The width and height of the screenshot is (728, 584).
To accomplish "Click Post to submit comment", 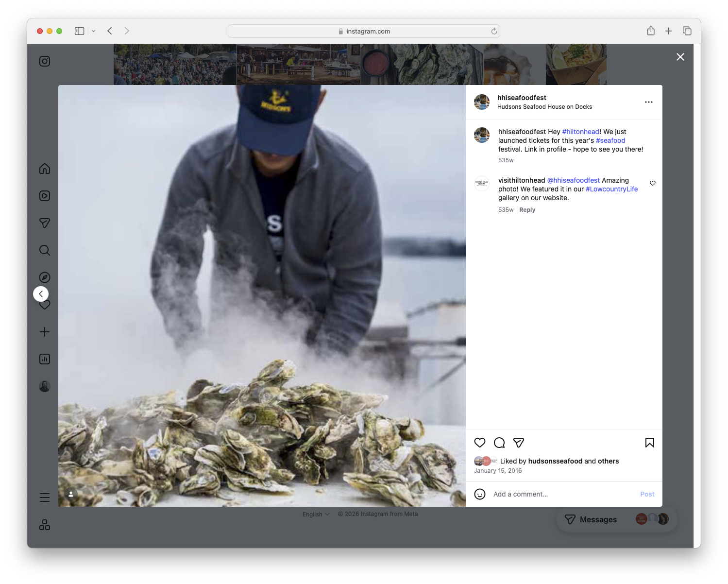I will click(x=647, y=494).
